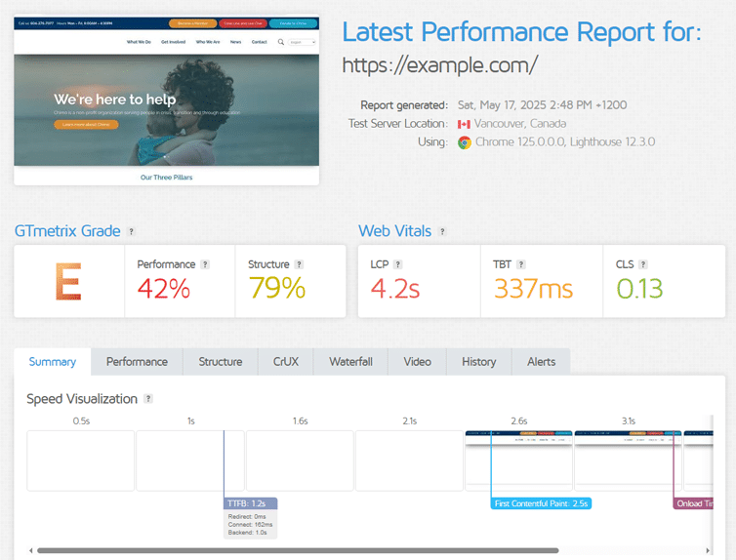Open the Performance score help icon

205,264
